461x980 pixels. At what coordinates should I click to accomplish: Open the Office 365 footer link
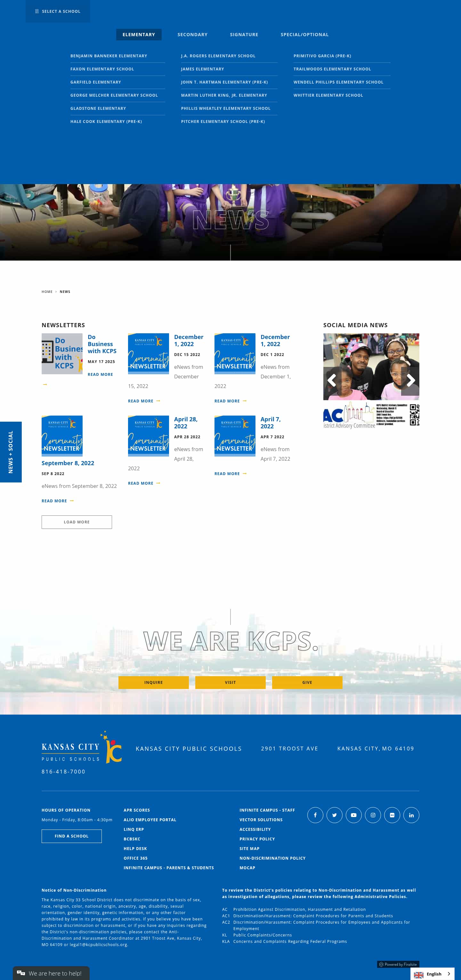pos(135,858)
